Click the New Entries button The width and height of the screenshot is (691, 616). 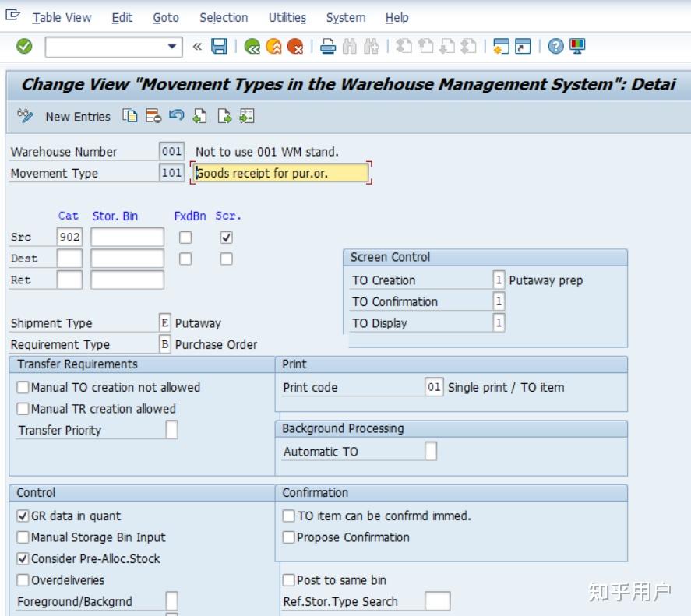coord(78,116)
